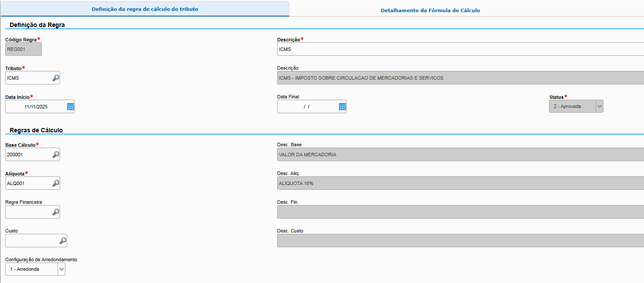Click the Base Cálculo label
Image resolution: width=644 pixels, height=283 pixels.
coord(20,145)
